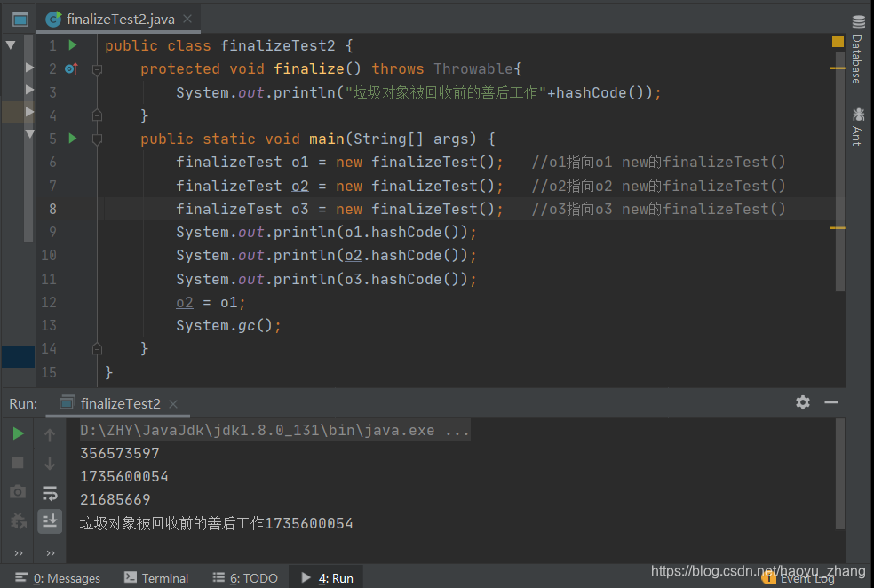Open Run panel settings gear

coord(803,402)
